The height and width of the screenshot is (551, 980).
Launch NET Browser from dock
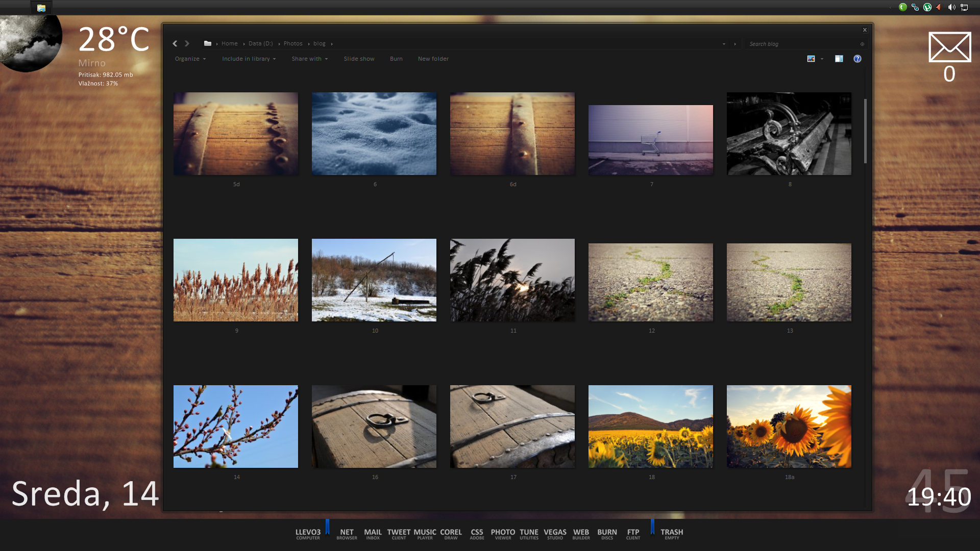pos(347,534)
